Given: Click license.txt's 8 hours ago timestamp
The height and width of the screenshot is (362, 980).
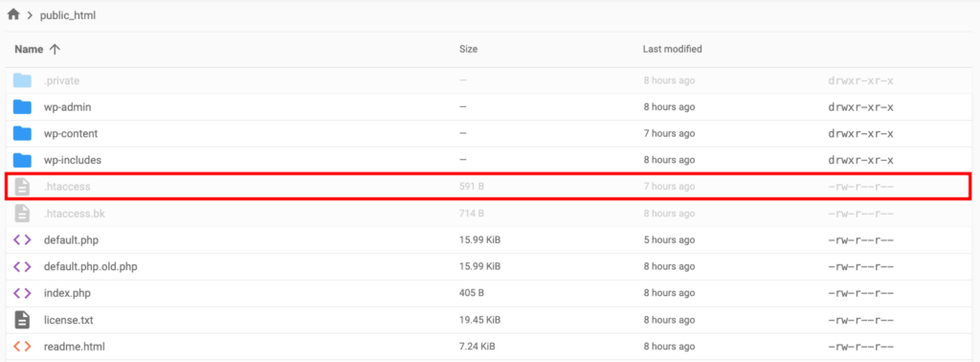Looking at the screenshot, I should tap(669, 320).
